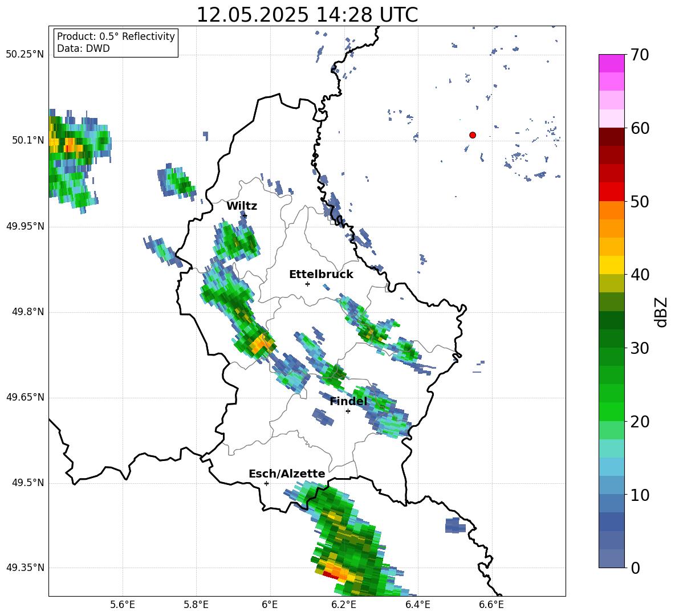
Task: Click the red radar location dot
Action: [x=473, y=135]
